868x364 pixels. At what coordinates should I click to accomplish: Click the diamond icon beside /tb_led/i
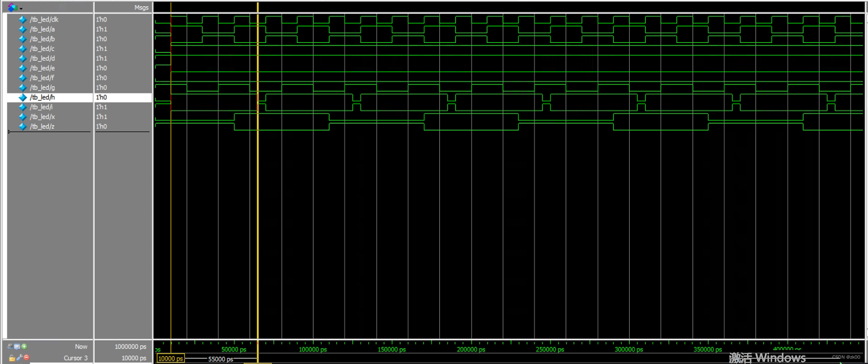(23, 107)
